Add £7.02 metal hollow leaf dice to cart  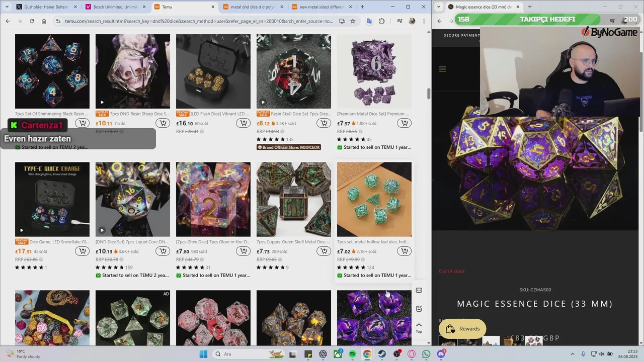point(405,251)
